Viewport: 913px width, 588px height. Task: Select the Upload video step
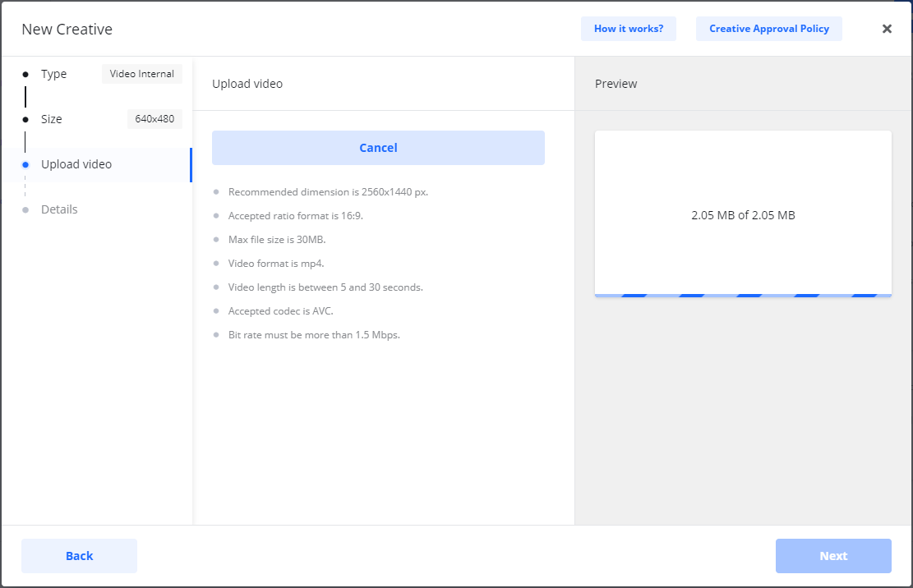coord(76,164)
